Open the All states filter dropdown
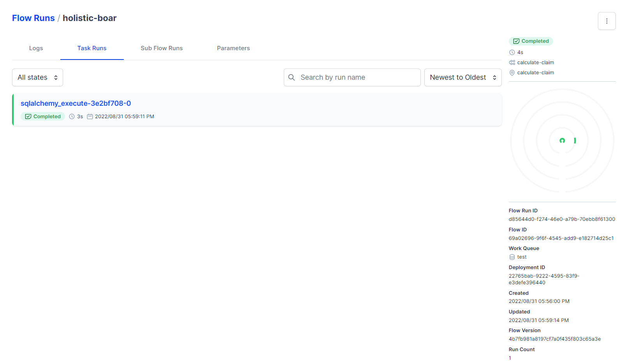 (37, 77)
